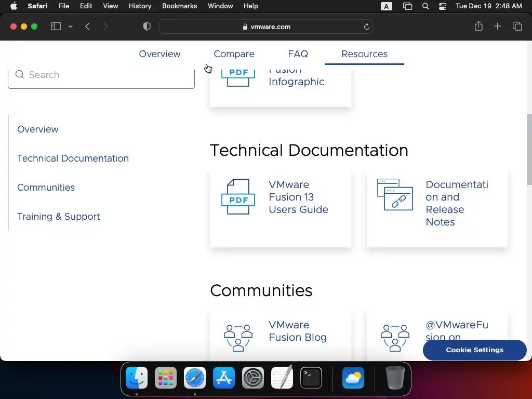532x399 pixels.
Task: Open the File menu
Action: coord(63,6)
